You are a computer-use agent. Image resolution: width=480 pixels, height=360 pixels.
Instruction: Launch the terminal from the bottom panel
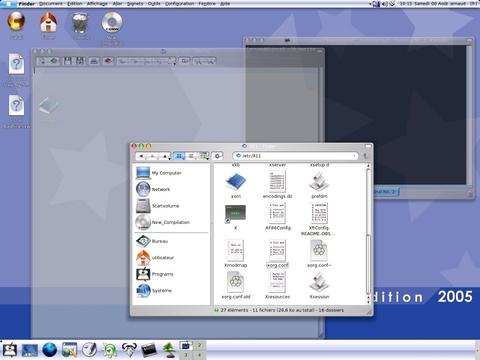coord(149,350)
